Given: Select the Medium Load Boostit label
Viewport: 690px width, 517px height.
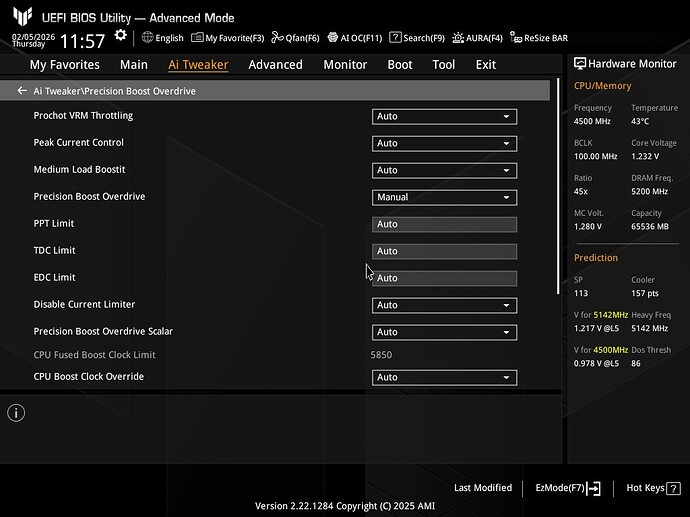Looking at the screenshot, I should click(x=79, y=169).
